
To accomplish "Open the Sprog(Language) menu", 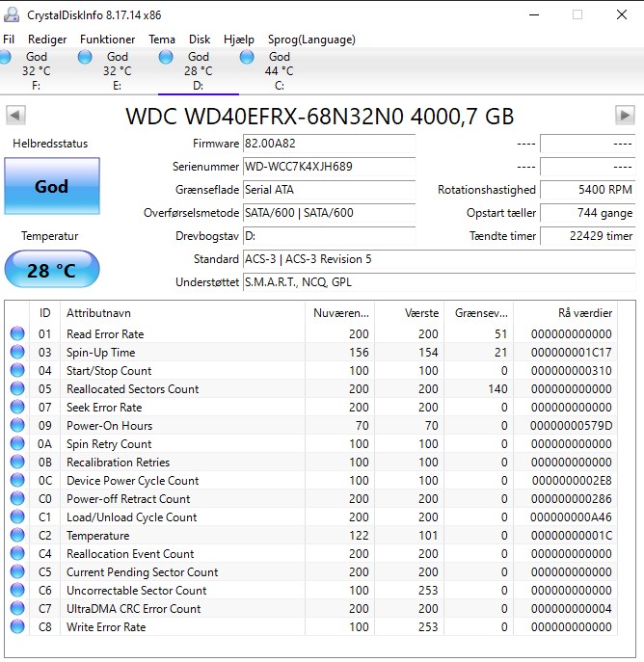I will tap(311, 40).
